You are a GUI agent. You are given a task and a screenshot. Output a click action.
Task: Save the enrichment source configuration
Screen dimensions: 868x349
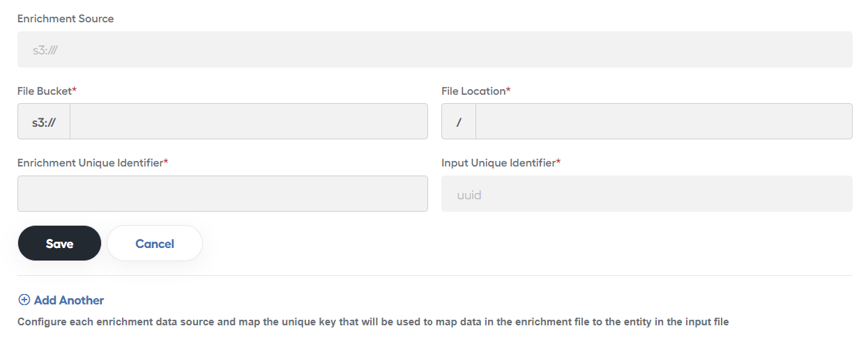[x=59, y=243]
